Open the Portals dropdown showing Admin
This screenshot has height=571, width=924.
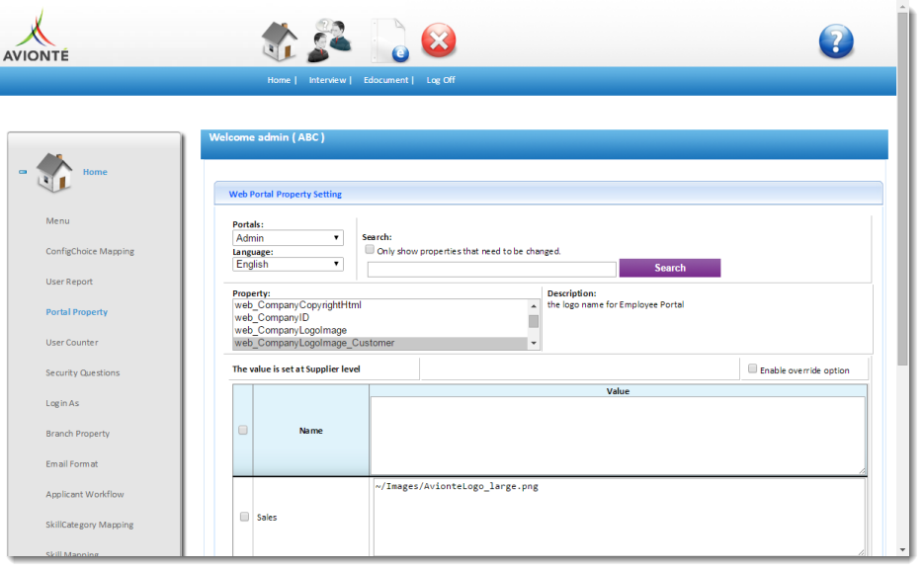[288, 238]
